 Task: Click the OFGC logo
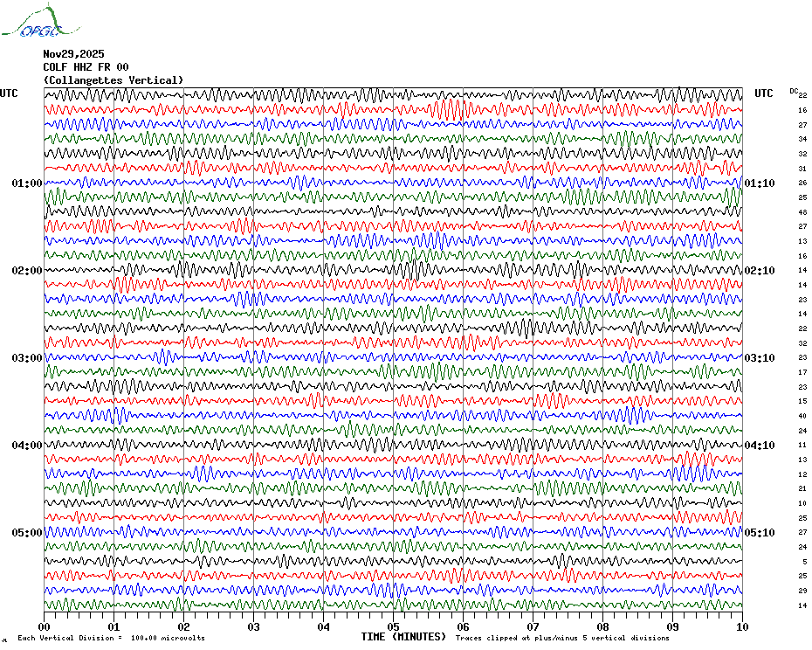click(40, 21)
